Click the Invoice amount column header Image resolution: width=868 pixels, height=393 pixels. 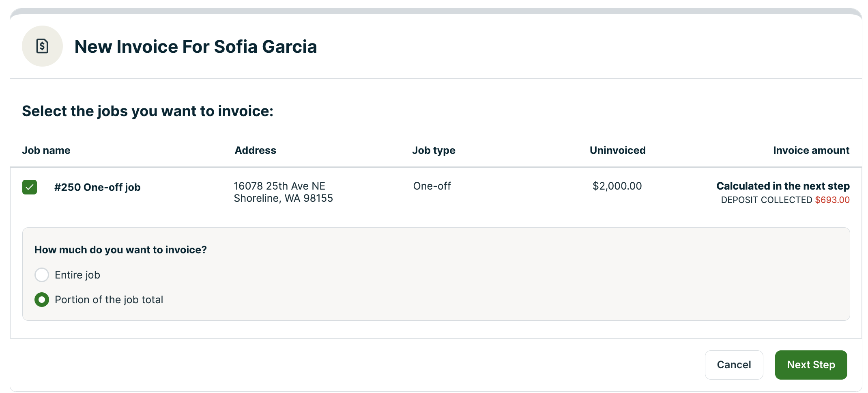811,150
